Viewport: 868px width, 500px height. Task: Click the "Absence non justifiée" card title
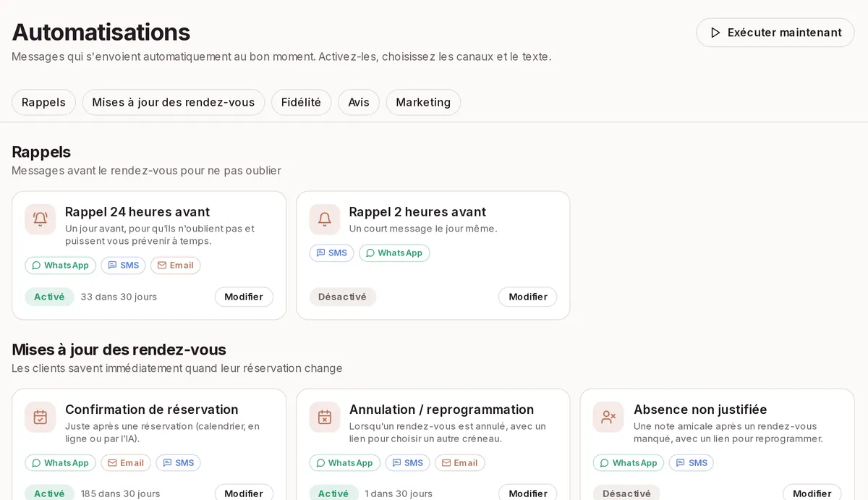click(x=700, y=410)
